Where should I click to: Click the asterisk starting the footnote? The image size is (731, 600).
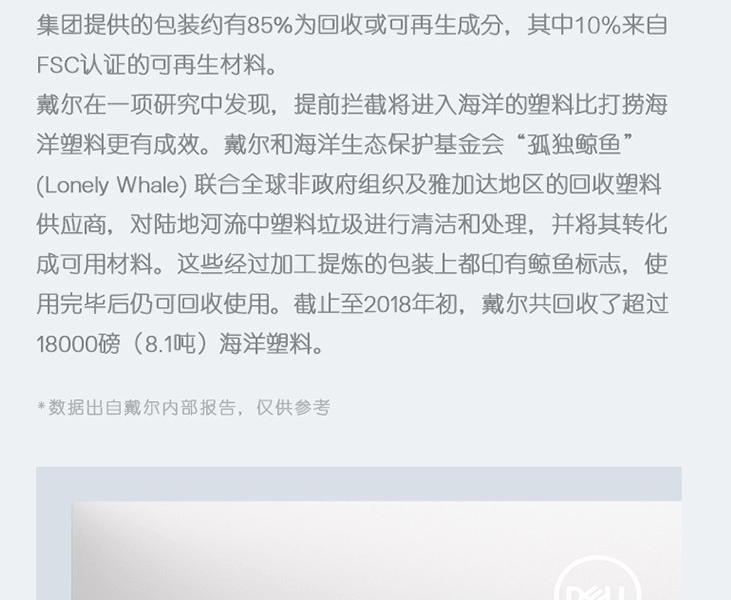tap(41, 406)
